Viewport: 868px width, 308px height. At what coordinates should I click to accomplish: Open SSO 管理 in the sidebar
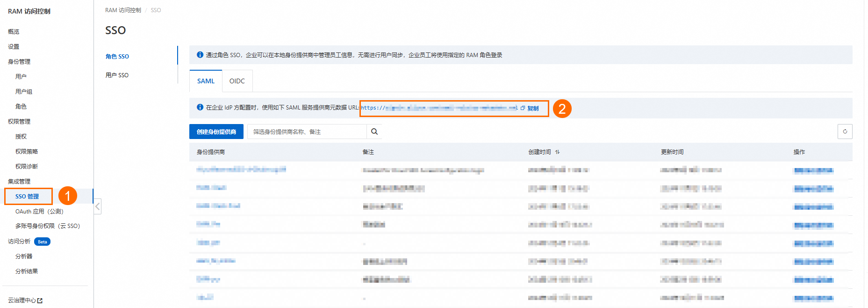[x=27, y=197]
